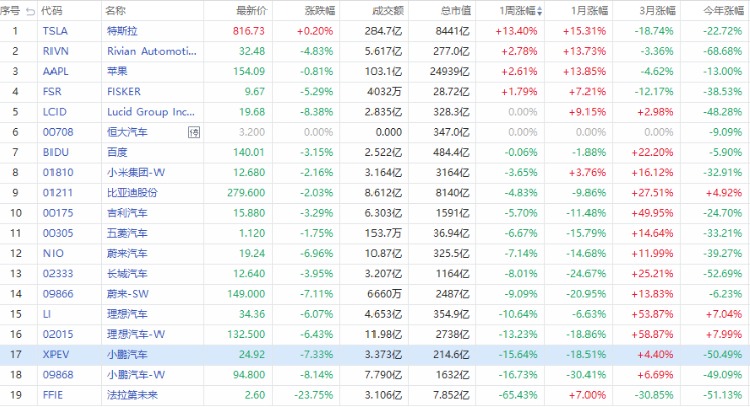Sort by the 今年涨幅 column header
Image resolution: width=750 pixels, height=407 pixels.
[723, 11]
